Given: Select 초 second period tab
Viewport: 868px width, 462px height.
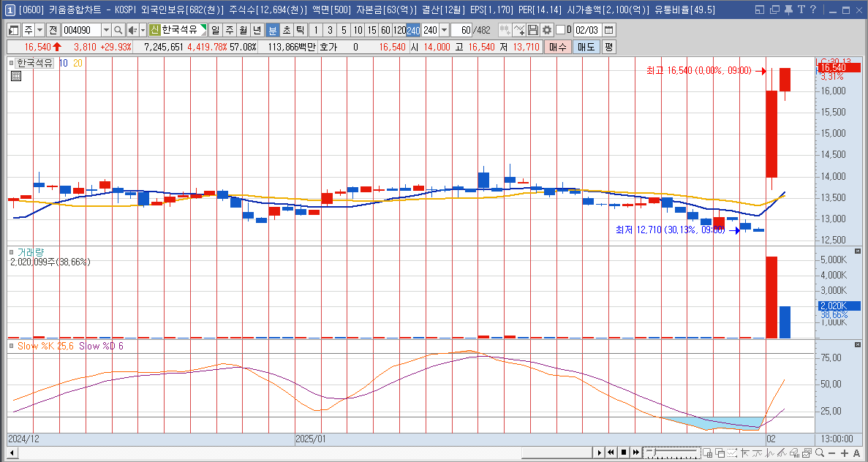Looking at the screenshot, I should (x=287, y=30).
